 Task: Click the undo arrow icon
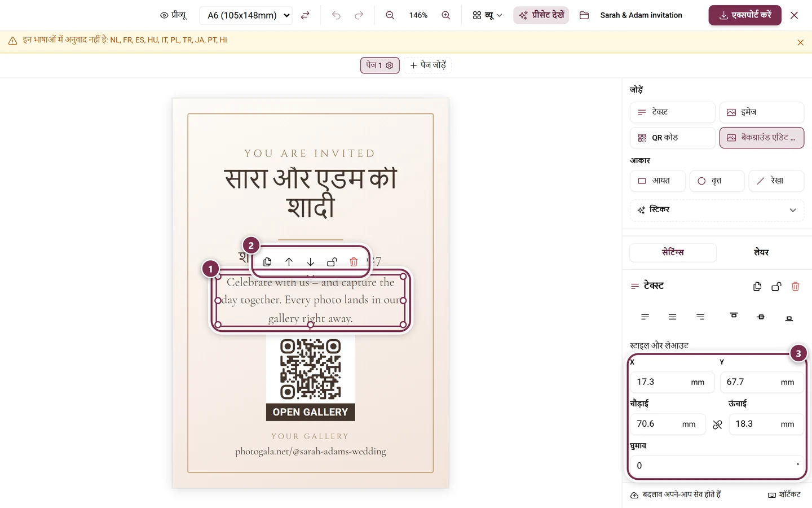337,15
